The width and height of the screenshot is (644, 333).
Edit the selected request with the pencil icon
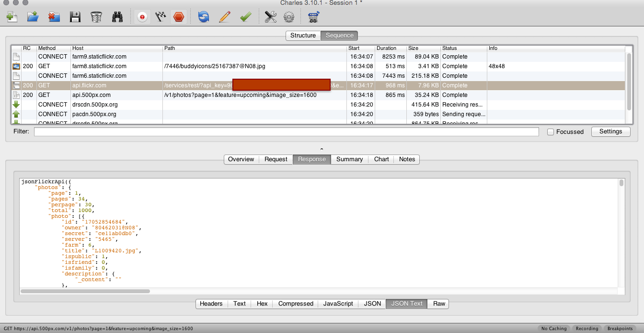pyautogui.click(x=224, y=17)
